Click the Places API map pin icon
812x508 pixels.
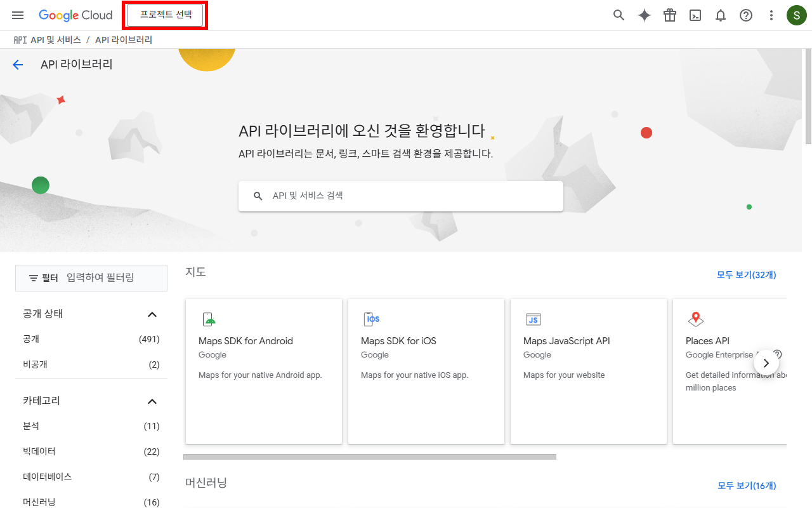(x=696, y=319)
